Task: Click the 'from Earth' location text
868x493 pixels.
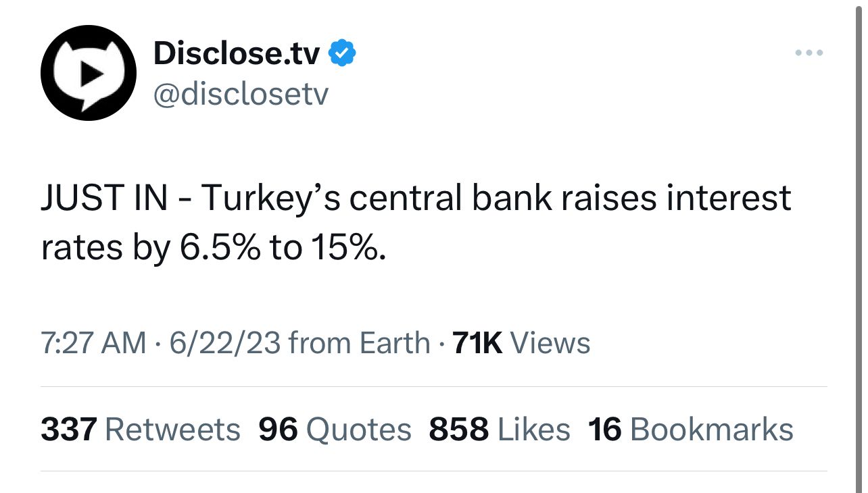Action: pyautogui.click(x=359, y=343)
